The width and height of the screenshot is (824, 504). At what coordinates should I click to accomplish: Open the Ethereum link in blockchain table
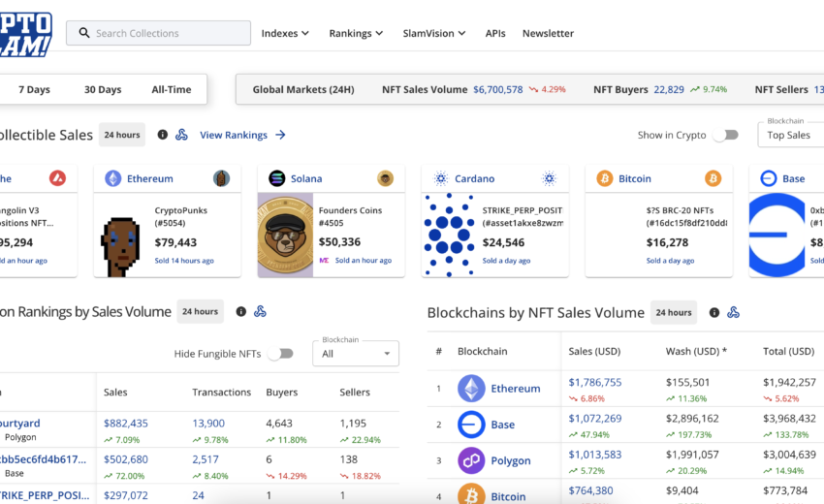click(x=516, y=389)
